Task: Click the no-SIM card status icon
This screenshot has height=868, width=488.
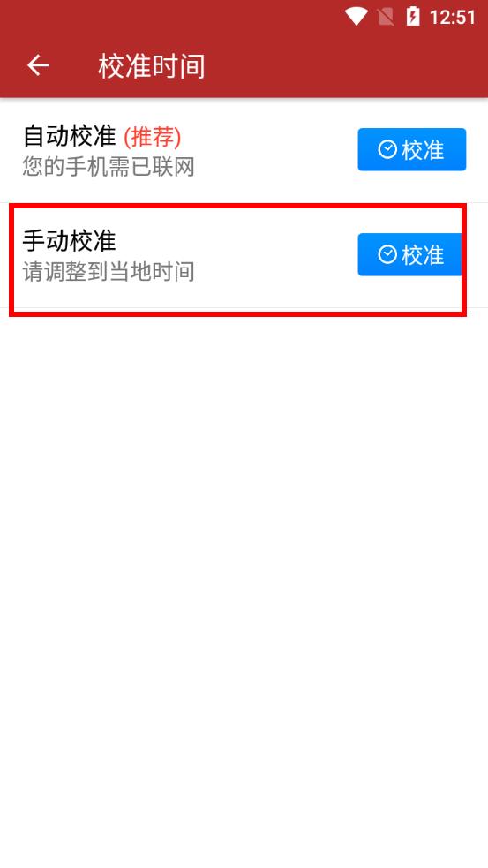Action: coord(386,17)
